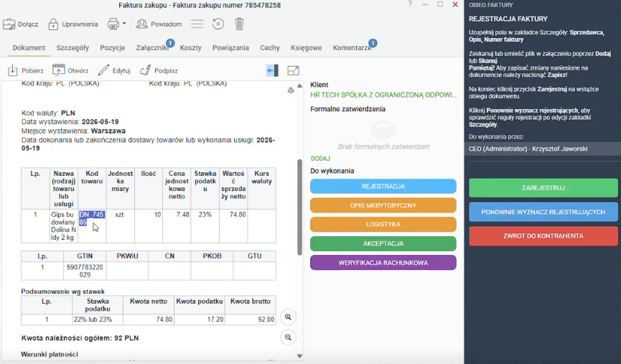This screenshot has height=364, width=621.
Task: Click ZWROT DO KONTRAHENTA red button
Action: coord(543,236)
